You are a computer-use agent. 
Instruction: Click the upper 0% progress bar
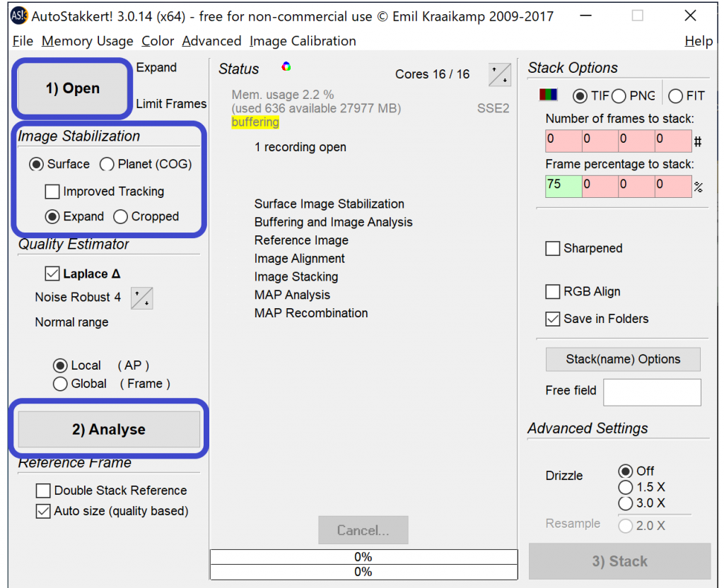tap(364, 557)
